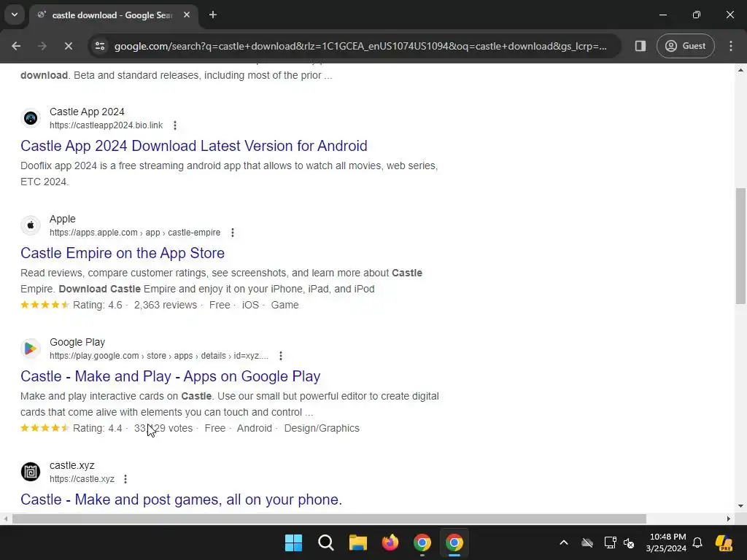Click the cloud sync tray icon
The image size is (747, 560).
point(587,542)
